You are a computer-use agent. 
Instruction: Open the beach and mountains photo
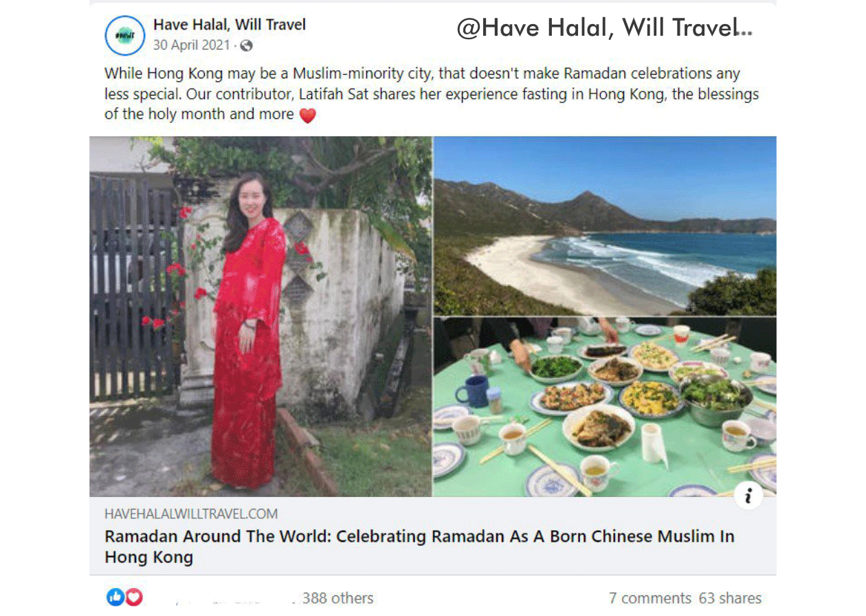click(x=606, y=225)
